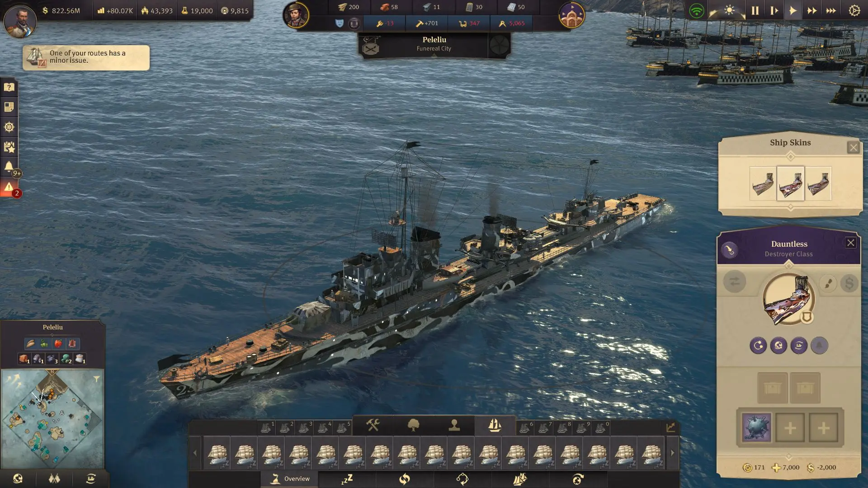
Task: Toggle the day-night sun icon
Action: [x=729, y=10]
